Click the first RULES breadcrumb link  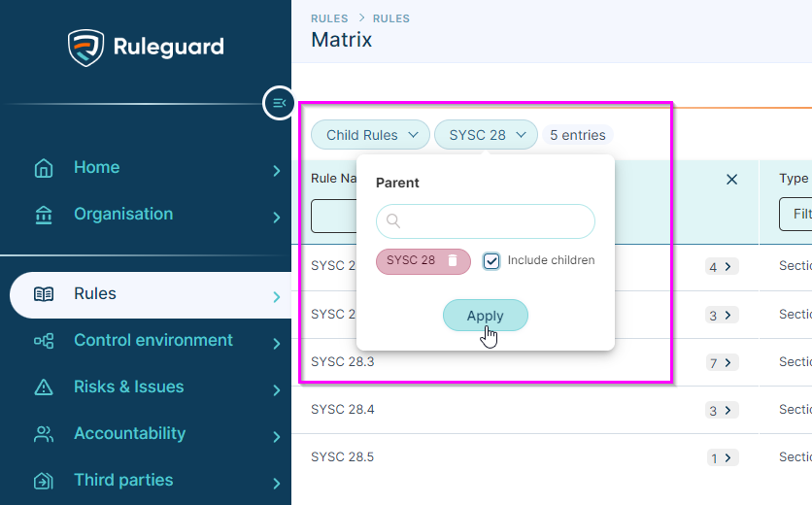pyautogui.click(x=329, y=18)
